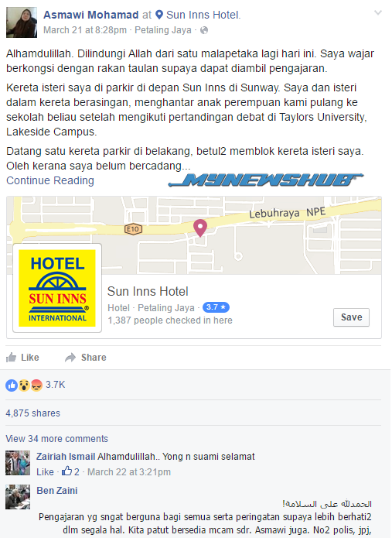392x538 pixels.
Task: Share the post using the arrow button
Action: pyautogui.click(x=86, y=358)
